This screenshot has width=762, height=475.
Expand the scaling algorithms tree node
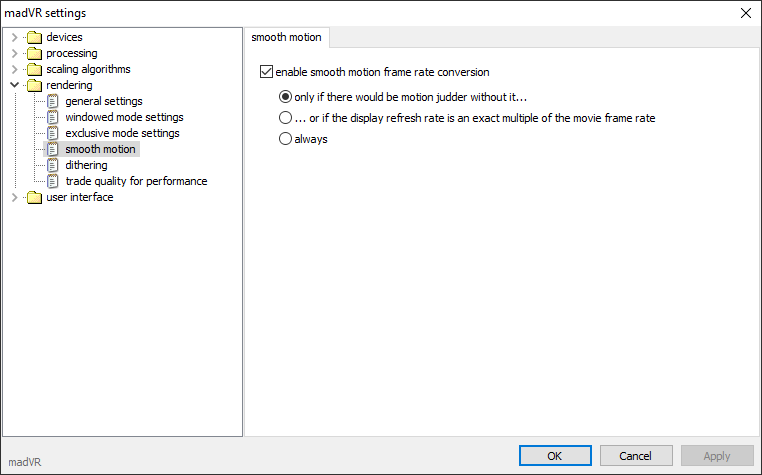coord(14,70)
